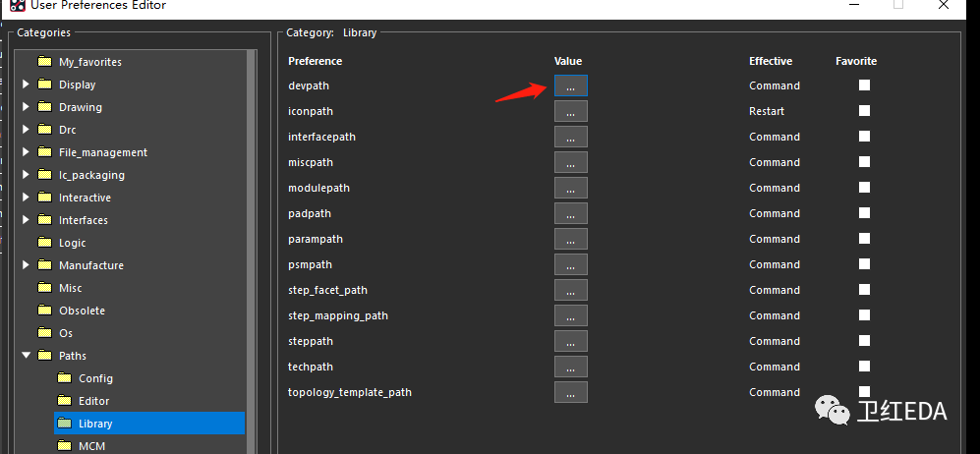Click the Logic folder icon
980x454 pixels.
pos(43,243)
